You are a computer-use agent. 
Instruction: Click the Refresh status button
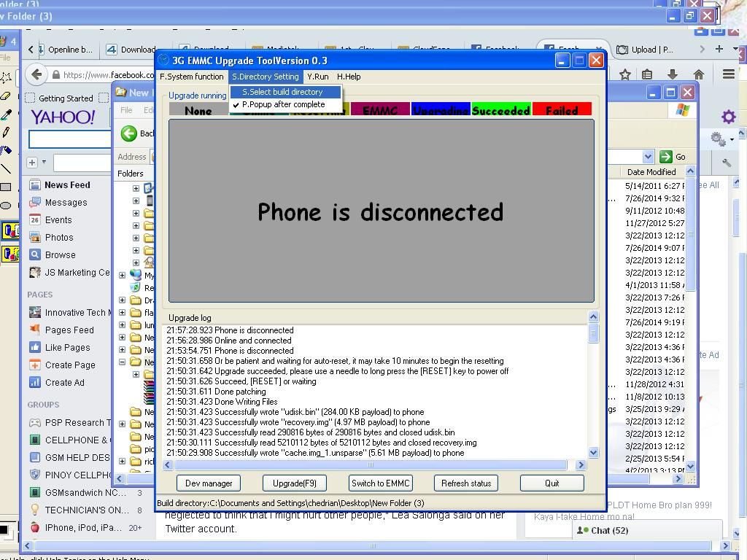point(466,483)
